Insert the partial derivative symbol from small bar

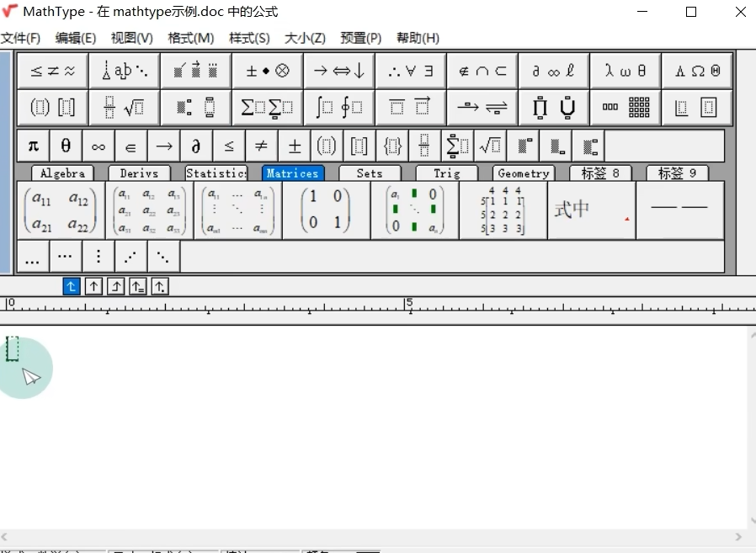click(196, 146)
